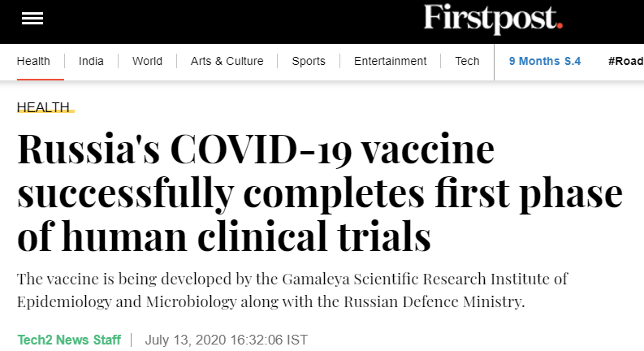644x351 pixels.
Task: Click the Tech2 News Staff author link
Action: (69, 340)
